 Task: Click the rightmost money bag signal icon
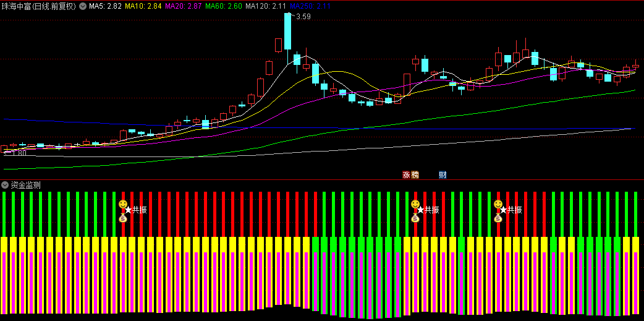[x=498, y=218]
